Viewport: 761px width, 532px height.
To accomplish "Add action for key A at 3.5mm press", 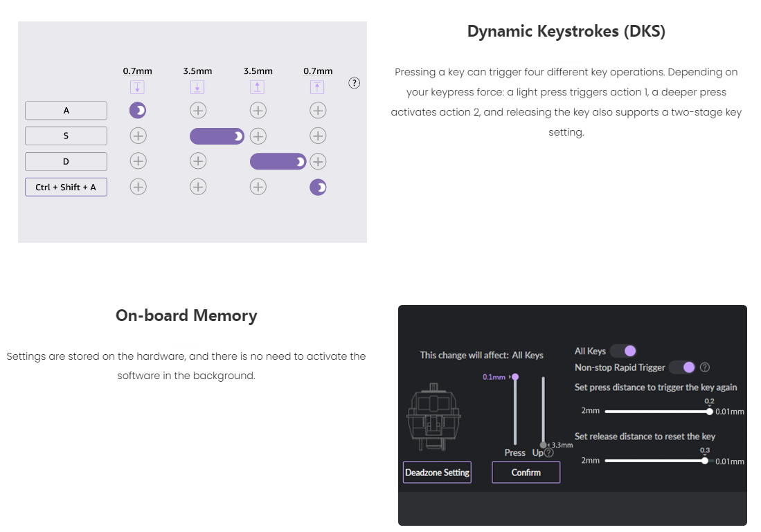I will pyautogui.click(x=198, y=111).
